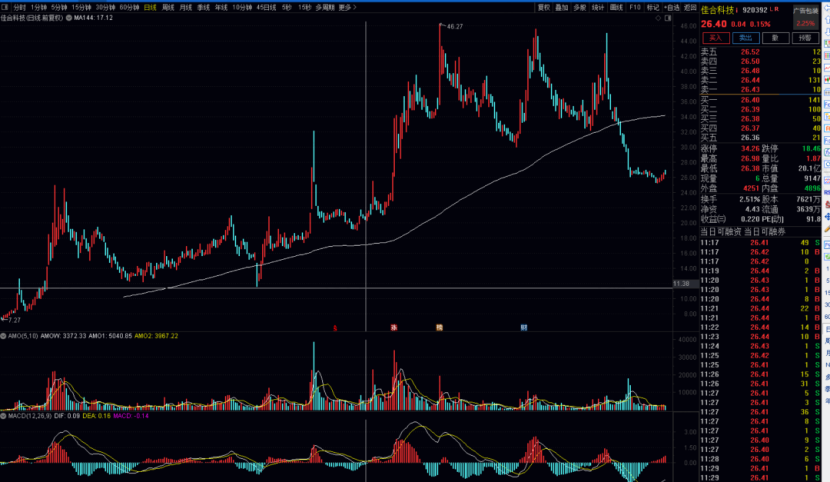The image size is (830, 482).
Task: Switch to the 分时 intraday view
Action: click(19, 6)
